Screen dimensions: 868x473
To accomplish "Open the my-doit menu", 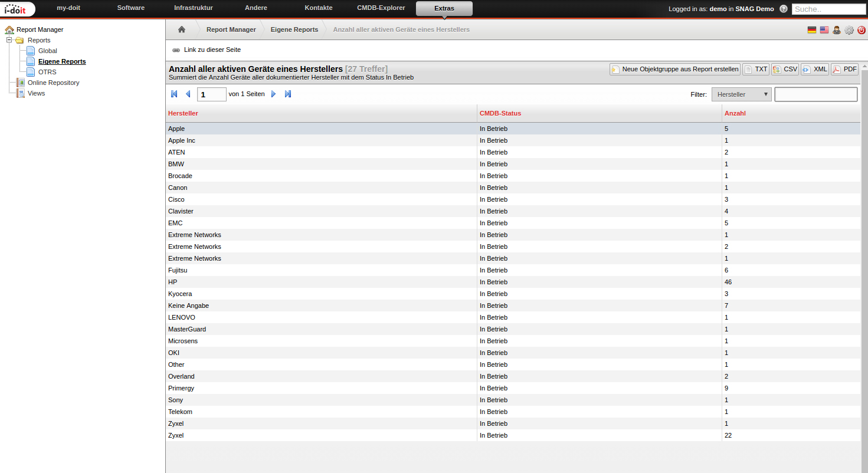I will pos(69,8).
